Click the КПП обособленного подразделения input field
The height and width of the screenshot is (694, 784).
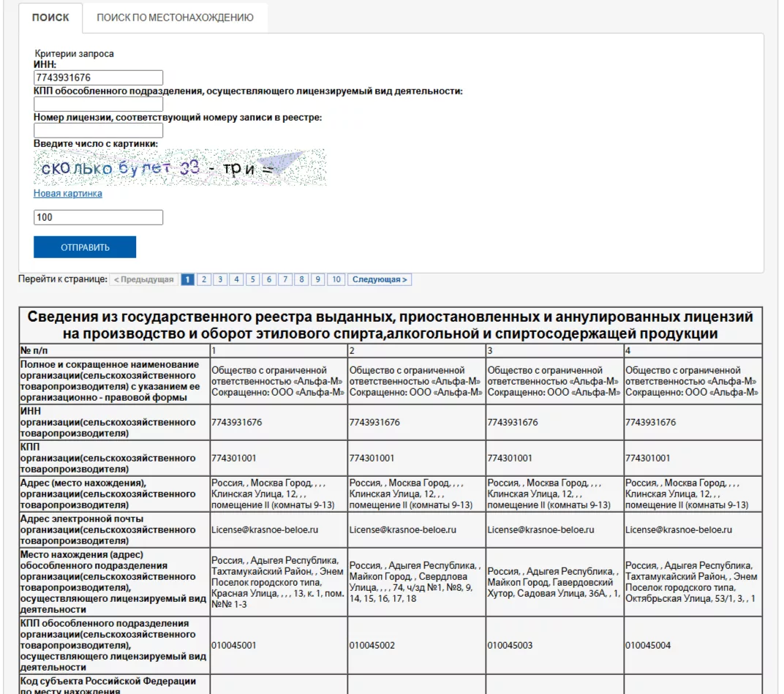click(98, 104)
